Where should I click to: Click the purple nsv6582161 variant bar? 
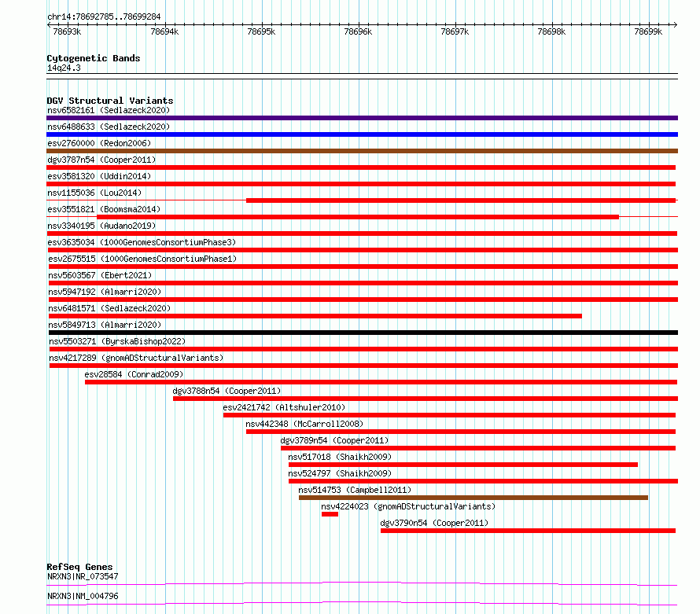point(362,118)
